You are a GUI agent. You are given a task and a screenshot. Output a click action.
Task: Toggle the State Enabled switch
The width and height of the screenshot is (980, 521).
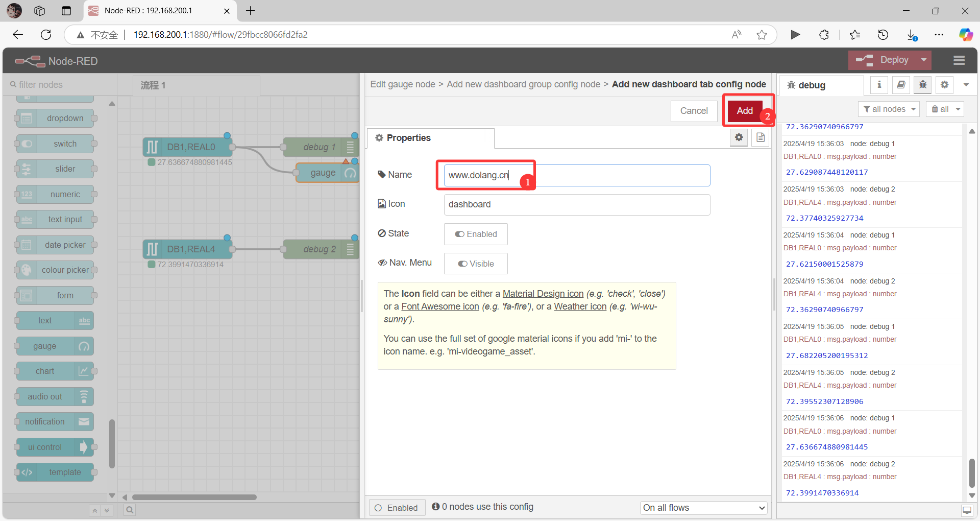[475, 234]
